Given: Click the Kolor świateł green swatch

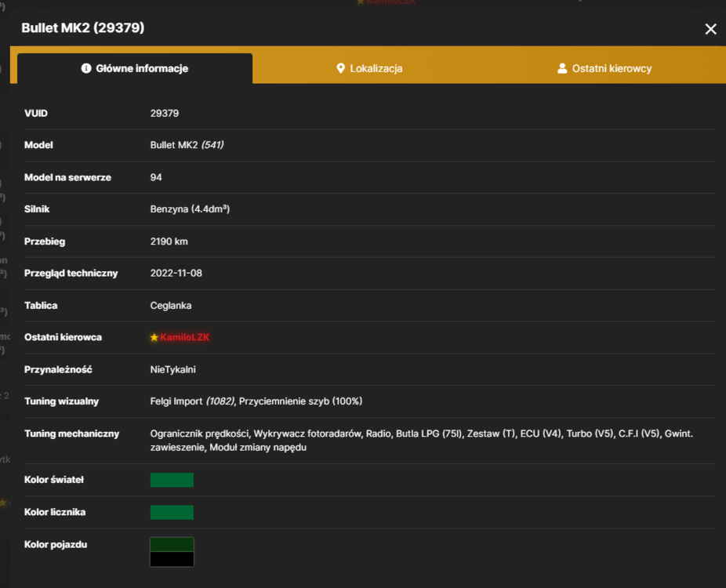Looking at the screenshot, I should 172,480.
